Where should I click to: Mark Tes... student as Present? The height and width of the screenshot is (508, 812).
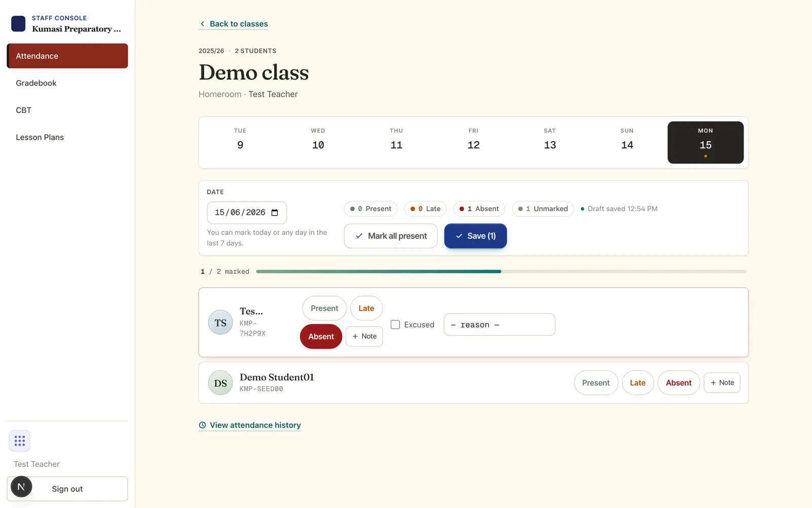(324, 308)
